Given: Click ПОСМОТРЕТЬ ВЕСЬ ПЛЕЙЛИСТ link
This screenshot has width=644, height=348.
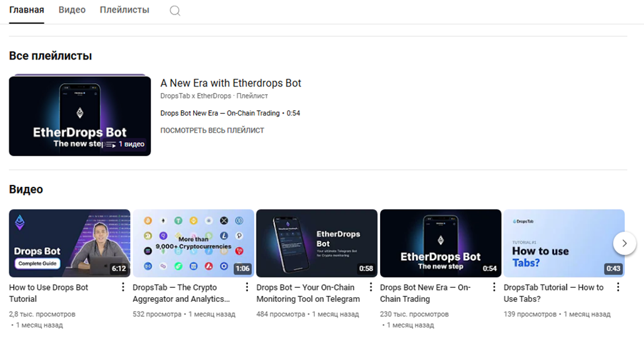Looking at the screenshot, I should coord(212,131).
